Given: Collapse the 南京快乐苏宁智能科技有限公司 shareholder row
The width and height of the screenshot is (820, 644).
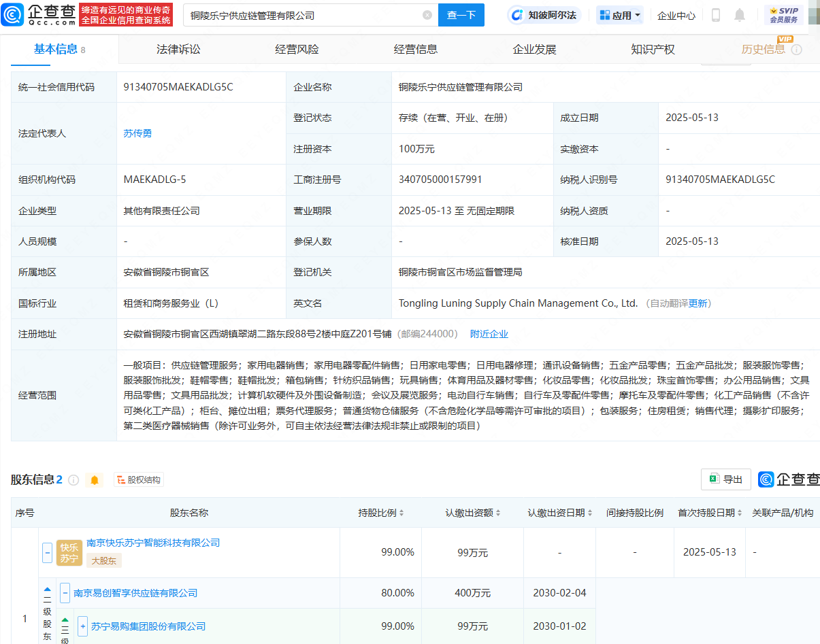Looking at the screenshot, I should click(x=48, y=553).
